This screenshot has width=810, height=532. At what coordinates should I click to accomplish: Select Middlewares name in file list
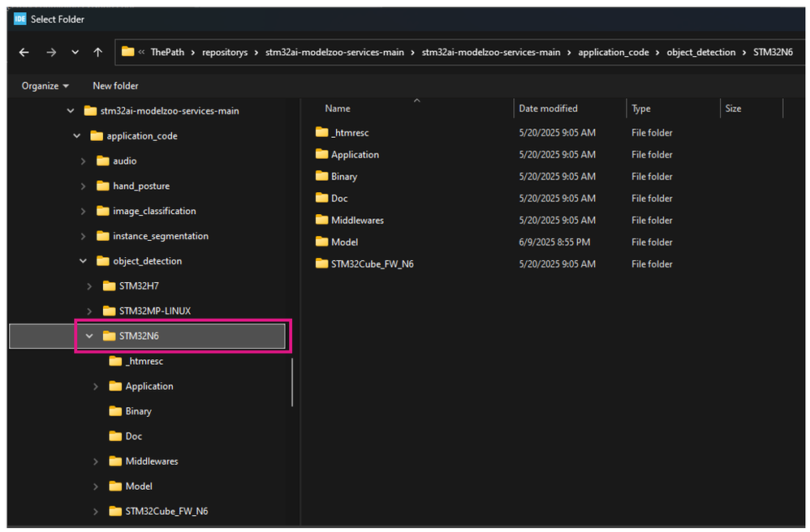pos(357,221)
